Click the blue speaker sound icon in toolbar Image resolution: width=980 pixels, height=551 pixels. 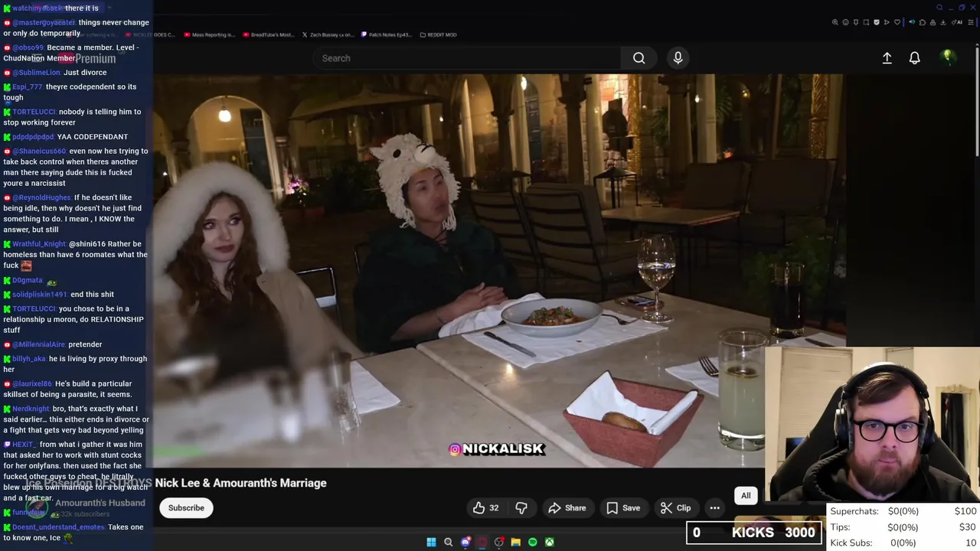click(912, 22)
